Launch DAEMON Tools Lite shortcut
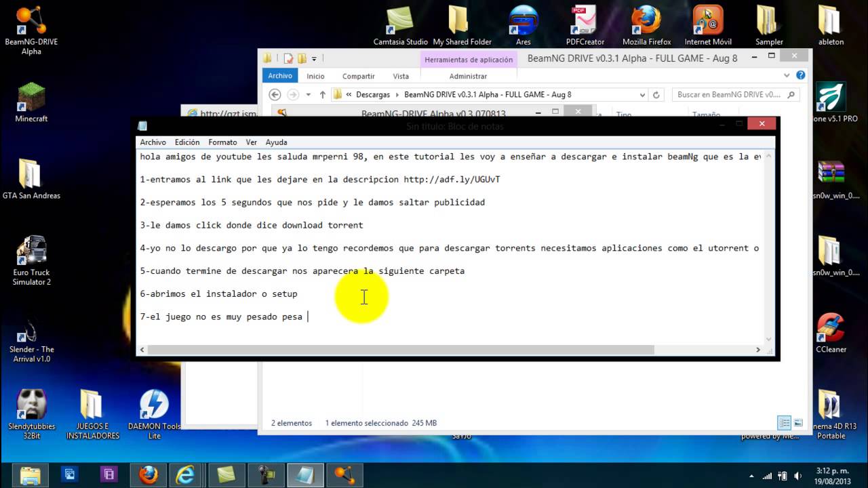 [154, 415]
